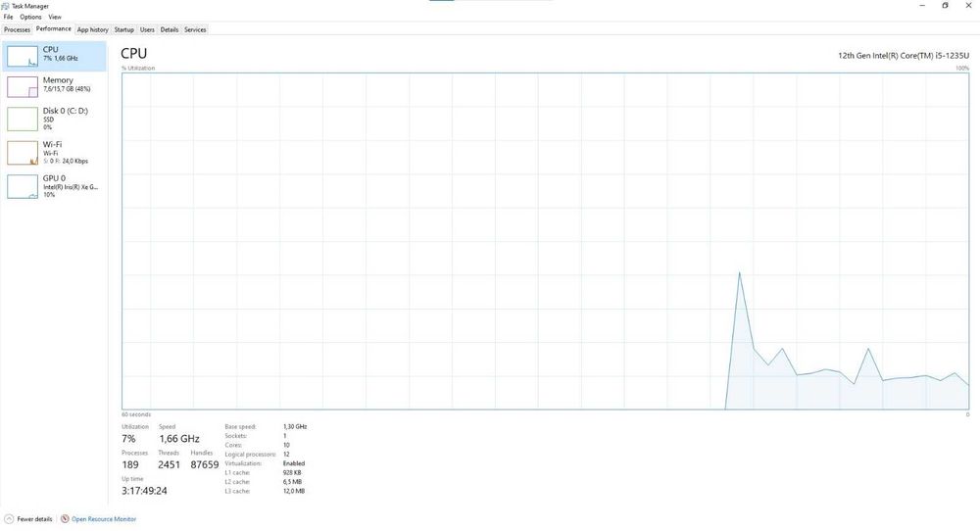
Task: Click the Base speed 1,30 GHz value
Action: click(295, 427)
